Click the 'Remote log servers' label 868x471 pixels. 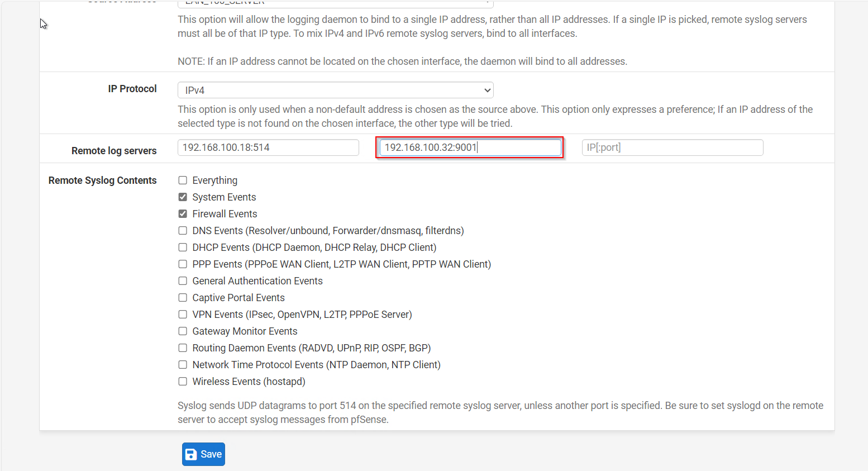pos(114,151)
